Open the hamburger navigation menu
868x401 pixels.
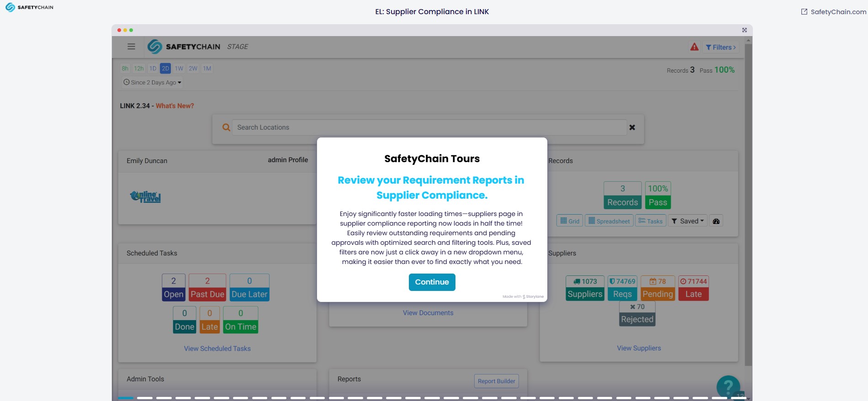[x=131, y=47]
